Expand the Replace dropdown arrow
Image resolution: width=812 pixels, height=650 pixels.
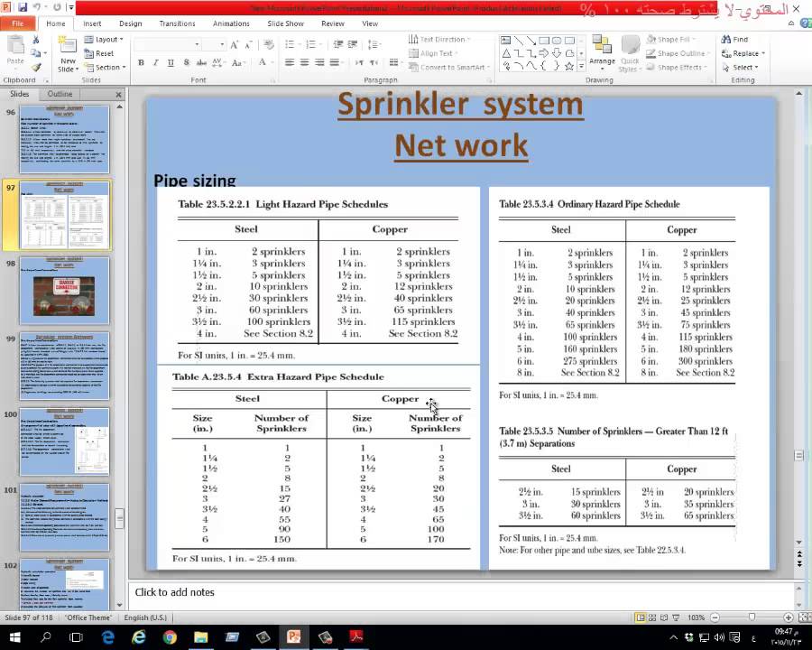click(763, 53)
